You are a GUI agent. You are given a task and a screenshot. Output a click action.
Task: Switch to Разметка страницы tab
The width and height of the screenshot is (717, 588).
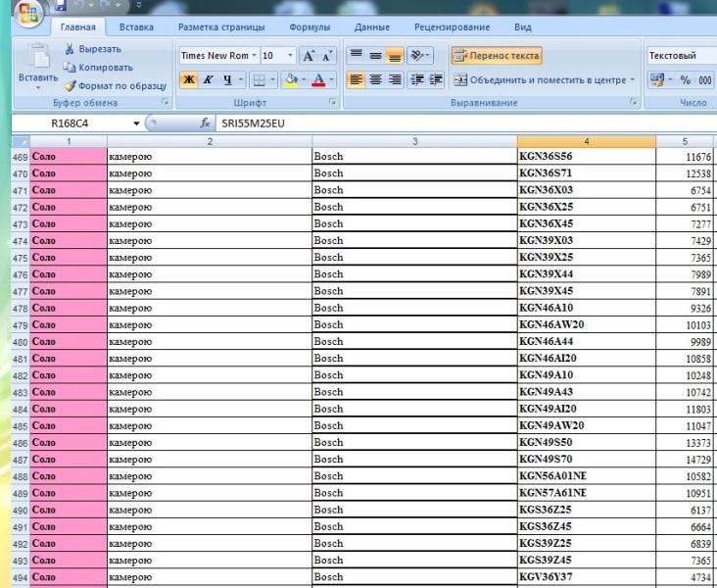[221, 27]
